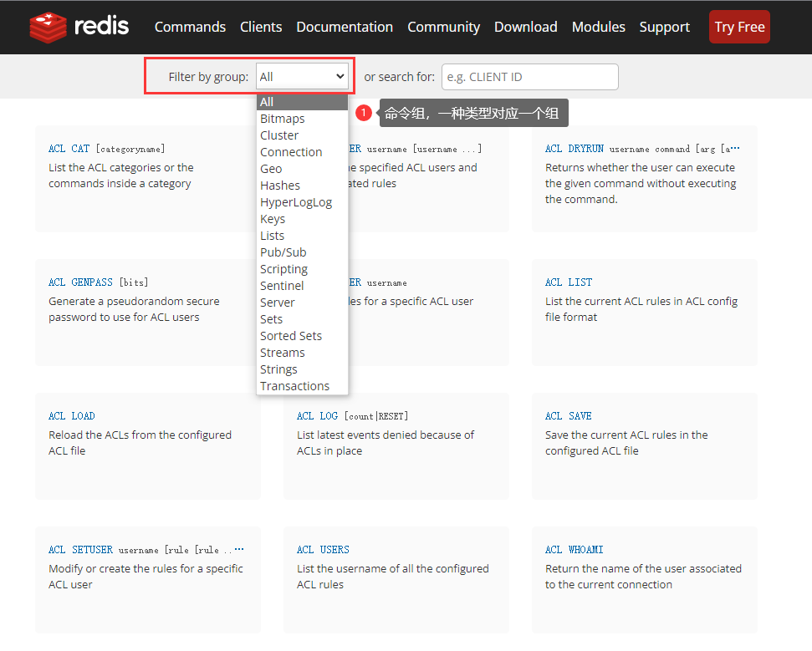Focus the command search field
Viewport: 812px width, 651px height.
(530, 77)
